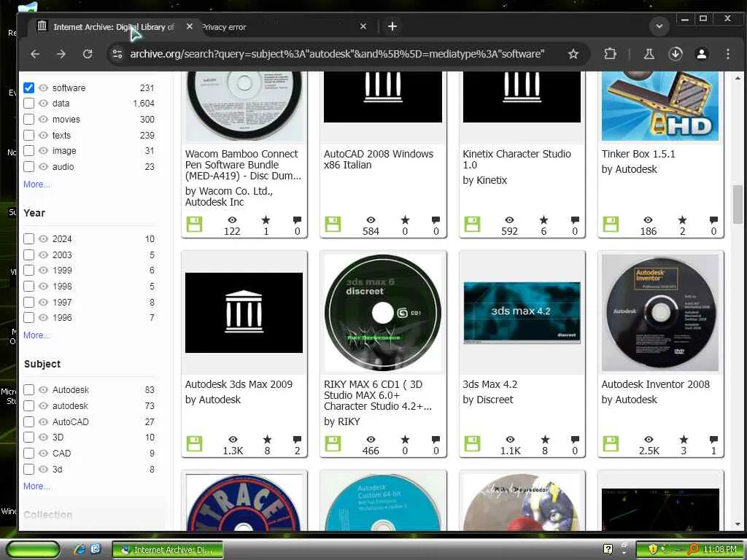This screenshot has height=560, width=747.
Task: Check the audio media type checkbox
Action: click(x=28, y=167)
